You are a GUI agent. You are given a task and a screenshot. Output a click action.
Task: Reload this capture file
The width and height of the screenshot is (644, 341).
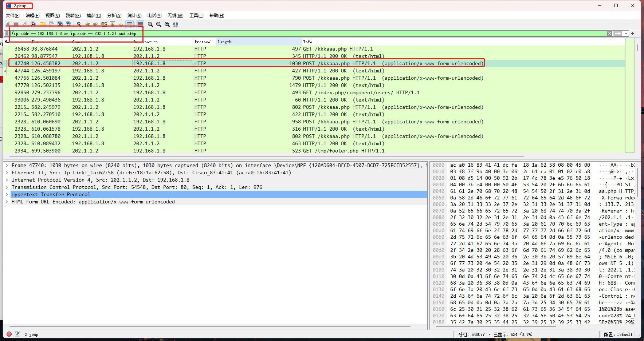coord(68,24)
